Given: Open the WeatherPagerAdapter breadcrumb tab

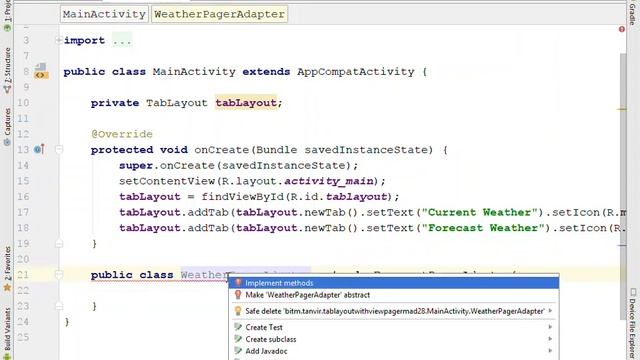Looking at the screenshot, I should click(x=219, y=14).
